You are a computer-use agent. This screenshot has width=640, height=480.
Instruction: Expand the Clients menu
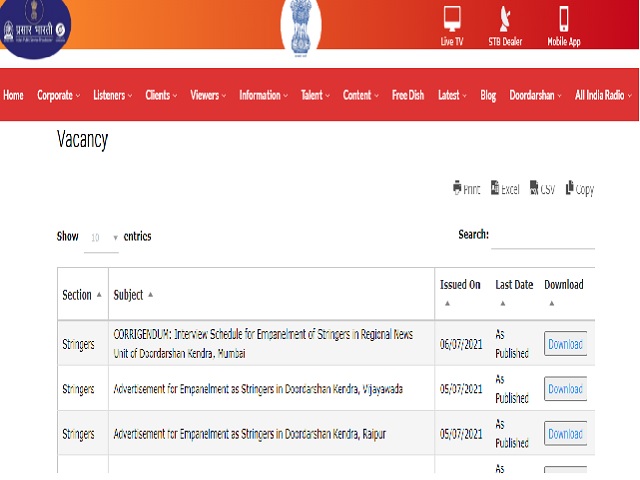pyautogui.click(x=161, y=95)
